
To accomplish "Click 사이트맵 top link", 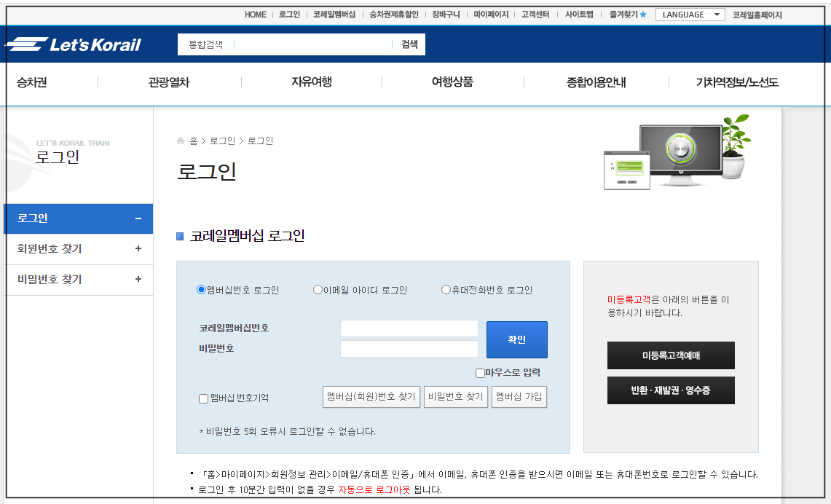I will (579, 15).
